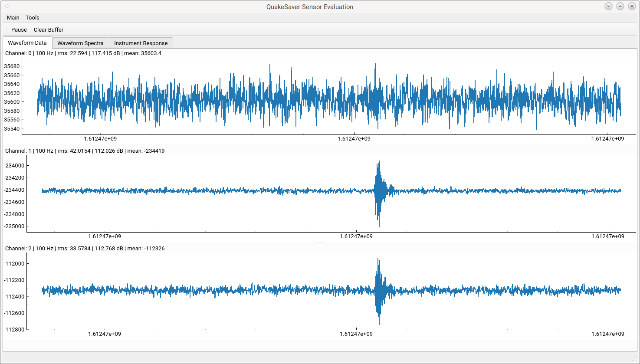Click the splitter handle between Channel 0 and 1
640x364 pixels.
(x=320, y=145)
